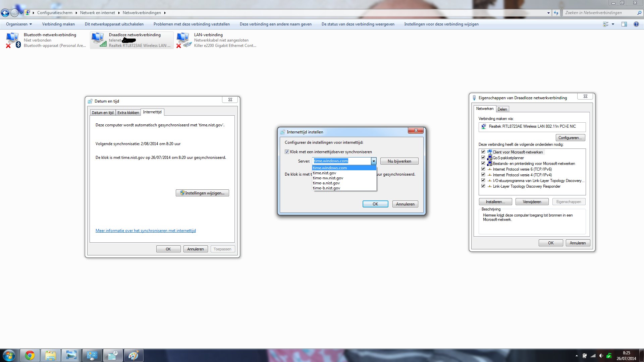Open Windows Explorer from the taskbar
Image resolution: width=644 pixels, height=362 pixels.
coord(51,355)
